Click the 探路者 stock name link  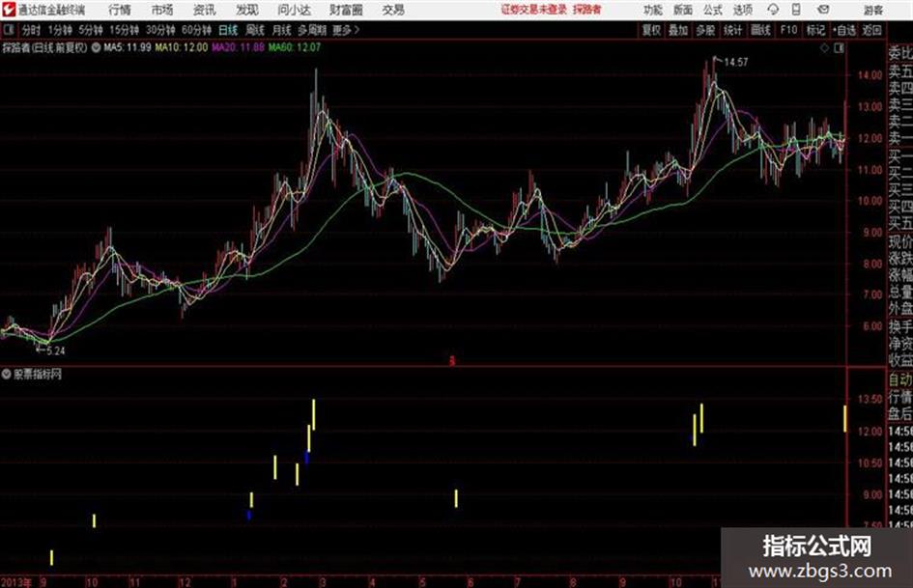(x=587, y=10)
